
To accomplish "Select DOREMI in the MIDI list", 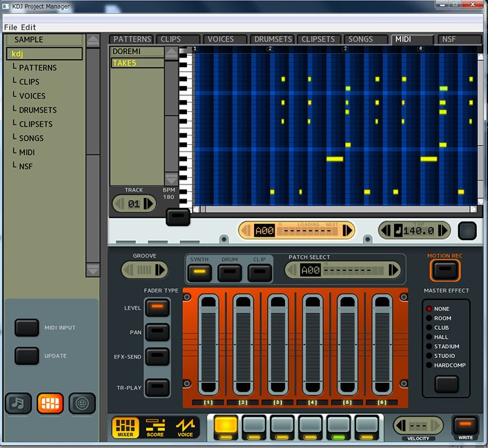I will click(x=137, y=52).
